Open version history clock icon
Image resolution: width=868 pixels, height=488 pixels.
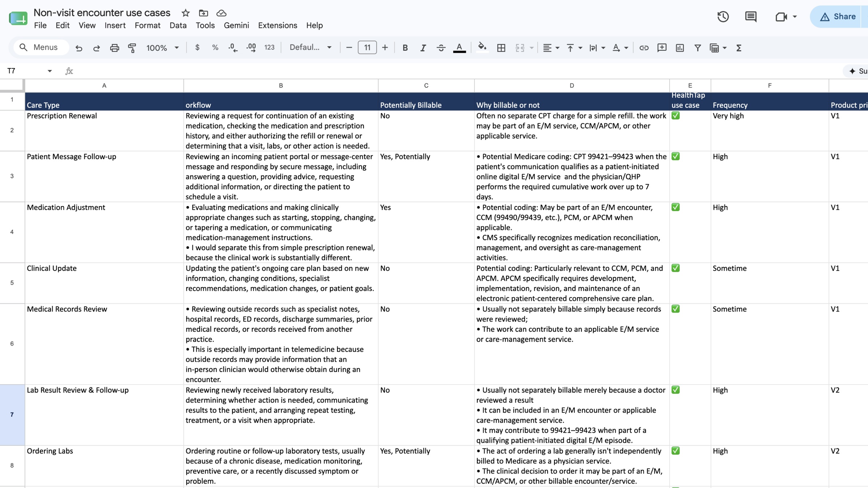click(723, 17)
